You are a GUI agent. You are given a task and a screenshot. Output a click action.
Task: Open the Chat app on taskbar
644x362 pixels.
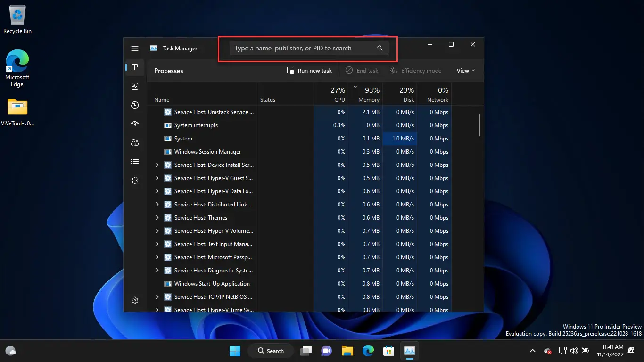click(x=326, y=351)
